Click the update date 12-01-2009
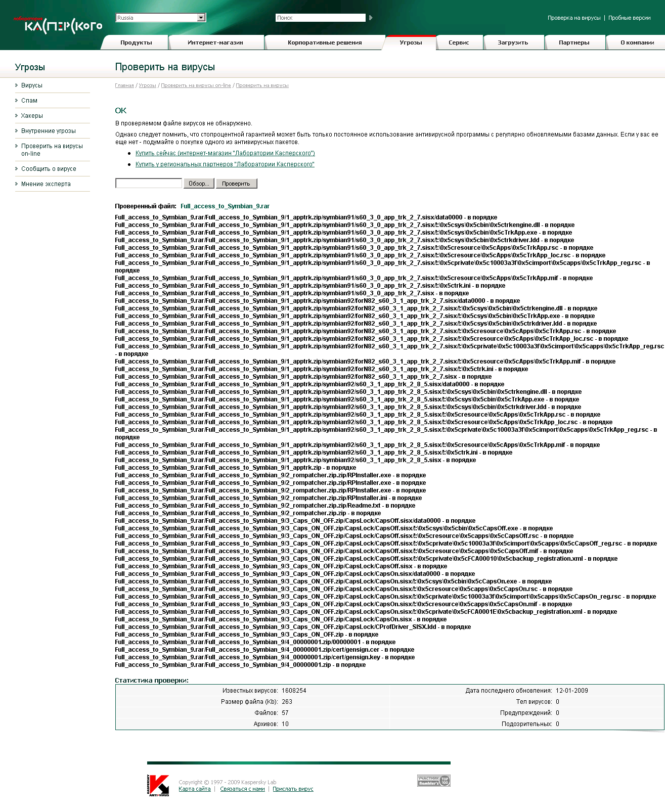The image size is (665, 812). tap(572, 691)
